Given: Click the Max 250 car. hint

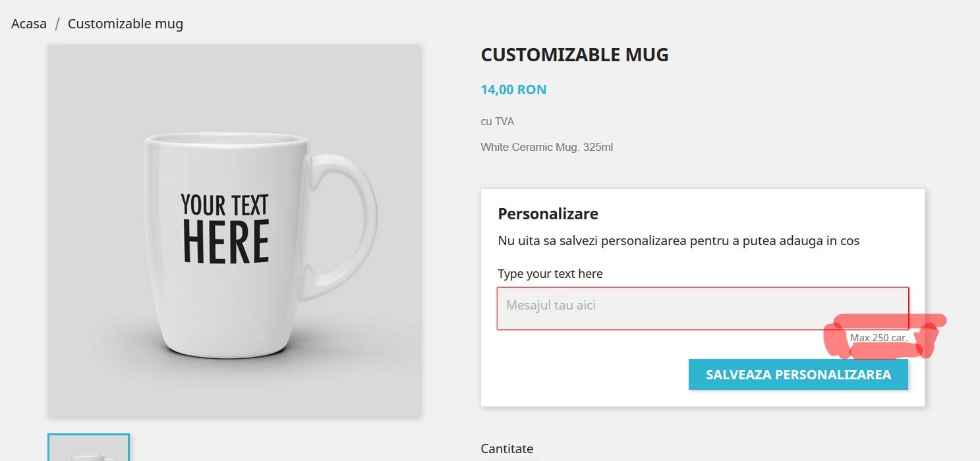Looking at the screenshot, I should [x=879, y=338].
